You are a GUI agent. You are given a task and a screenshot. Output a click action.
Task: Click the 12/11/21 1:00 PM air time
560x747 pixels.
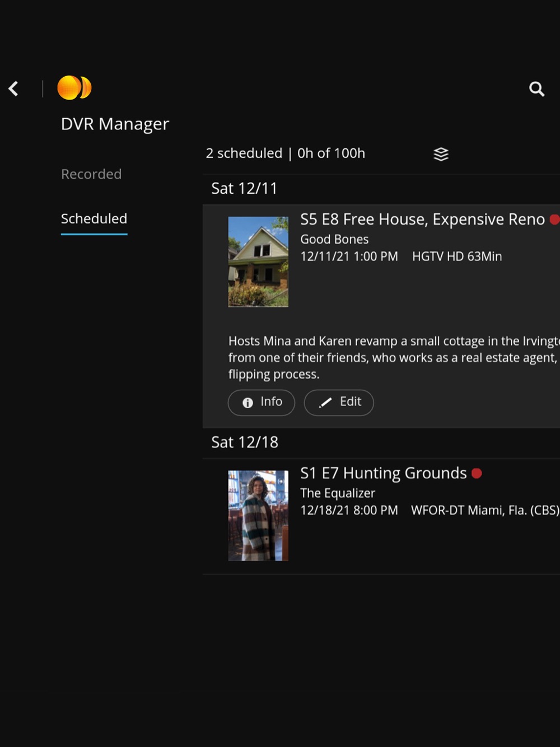tap(349, 256)
